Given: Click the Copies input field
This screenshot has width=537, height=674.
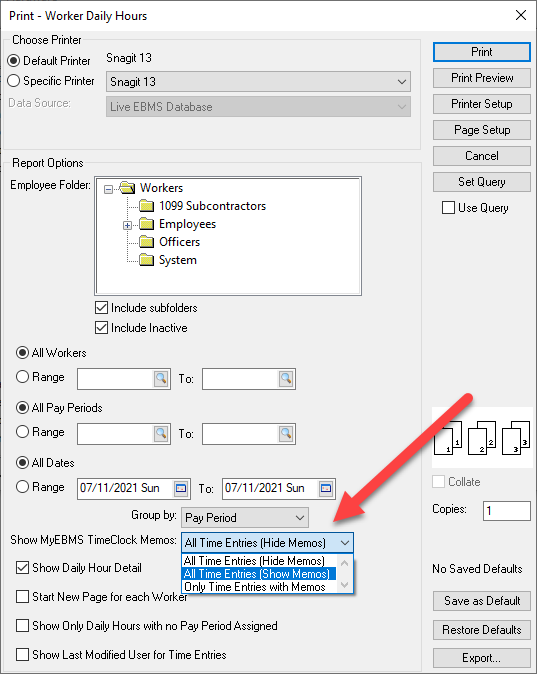Looking at the screenshot, I should pyautogui.click(x=506, y=511).
